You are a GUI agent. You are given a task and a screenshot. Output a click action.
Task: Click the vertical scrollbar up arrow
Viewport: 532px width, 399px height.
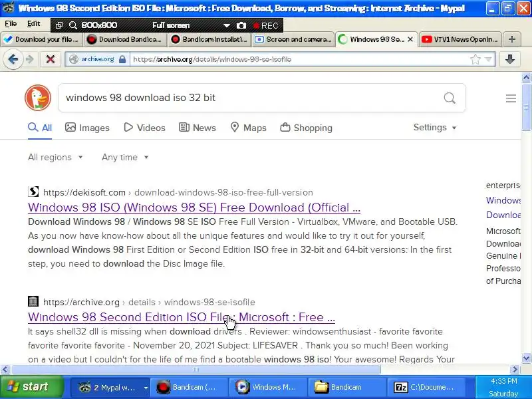pyautogui.click(x=526, y=78)
